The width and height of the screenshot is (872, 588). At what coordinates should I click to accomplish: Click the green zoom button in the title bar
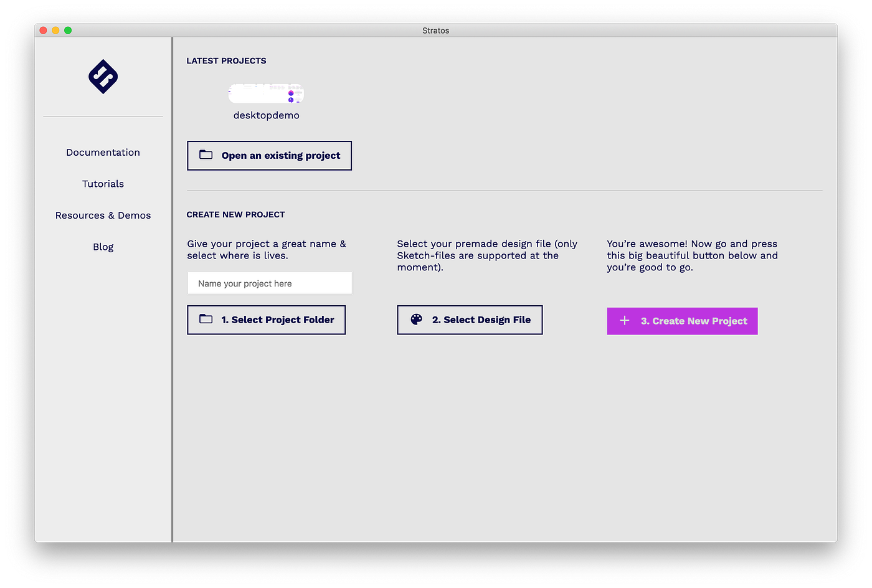click(67, 29)
